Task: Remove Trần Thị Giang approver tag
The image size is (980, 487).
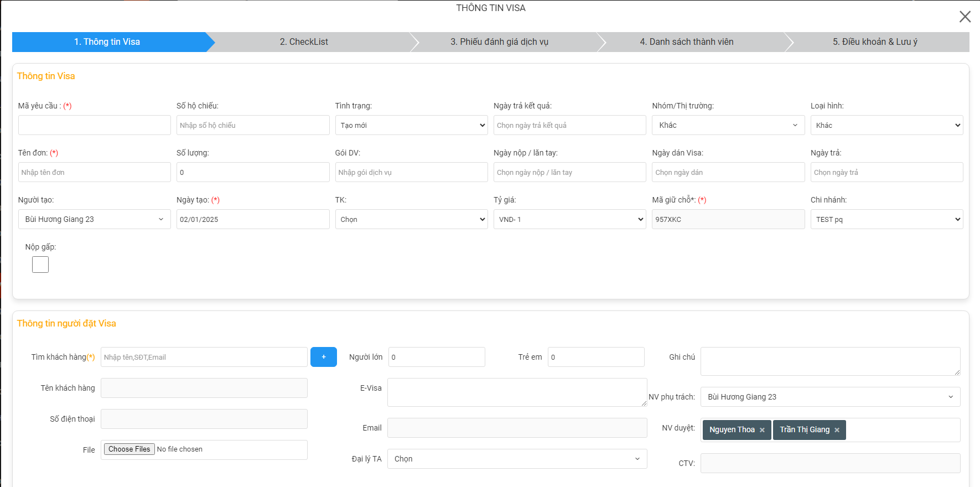Action: pyautogui.click(x=837, y=430)
